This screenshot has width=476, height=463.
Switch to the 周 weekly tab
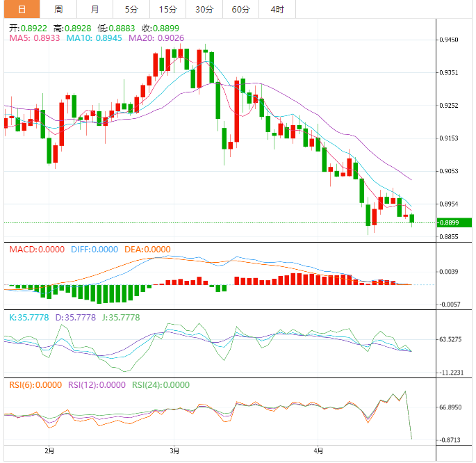[58, 10]
